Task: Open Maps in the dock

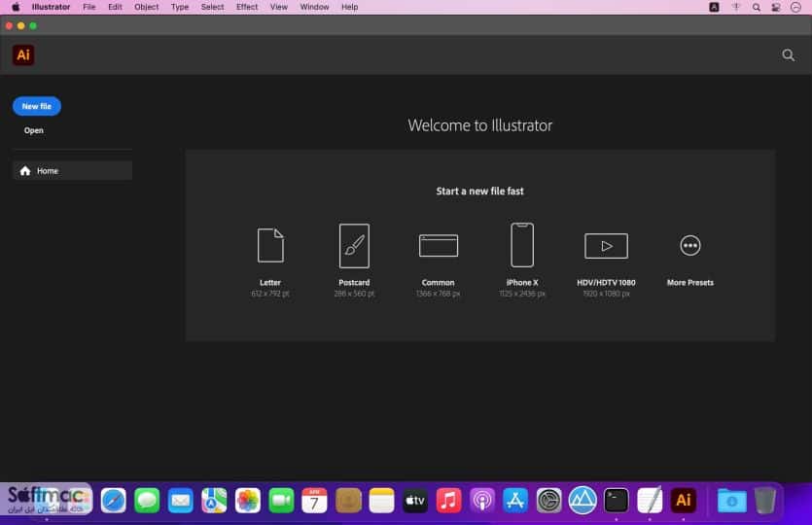Action: click(214, 501)
